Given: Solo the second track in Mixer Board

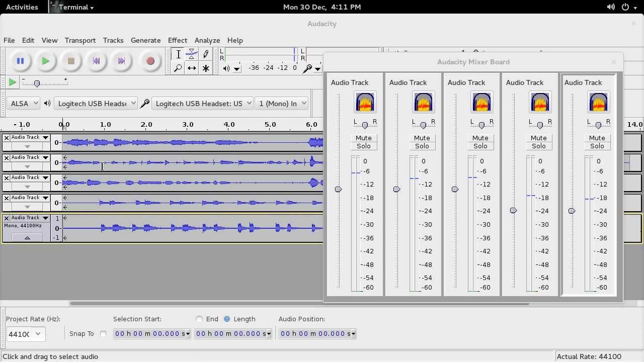Looking at the screenshot, I should pos(422,146).
